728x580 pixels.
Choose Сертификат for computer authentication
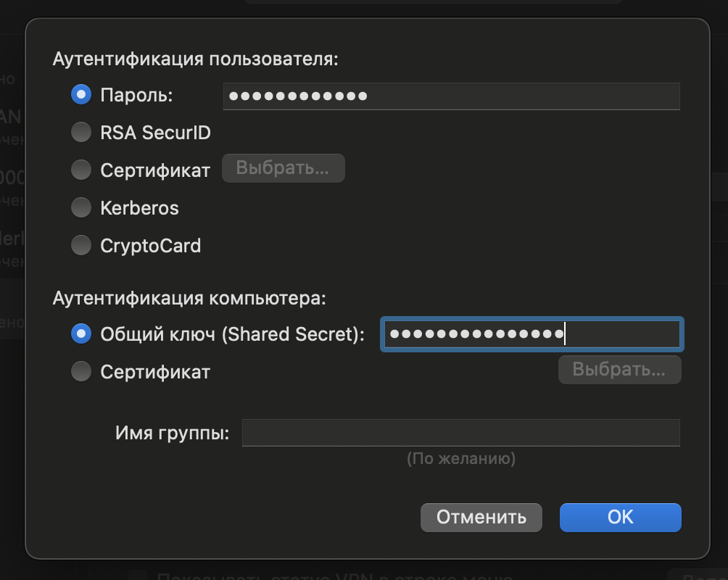coord(81,372)
